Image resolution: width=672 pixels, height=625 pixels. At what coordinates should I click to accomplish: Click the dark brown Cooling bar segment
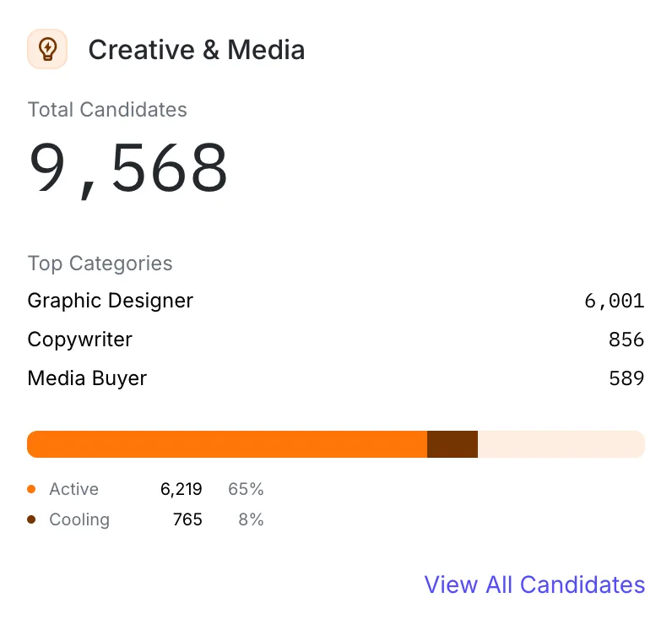coord(453,444)
